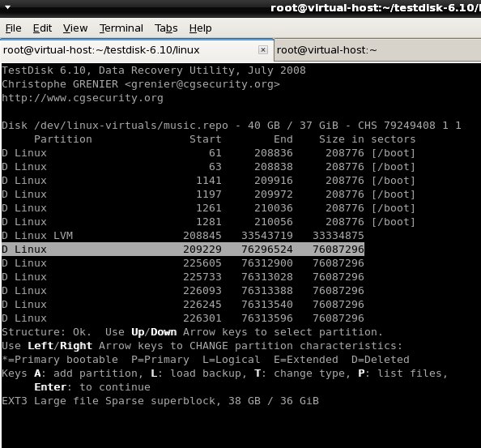Image resolution: width=481 pixels, height=448 pixels.
Task: Click the Linux partition row starting at 225605
Action: [183, 263]
